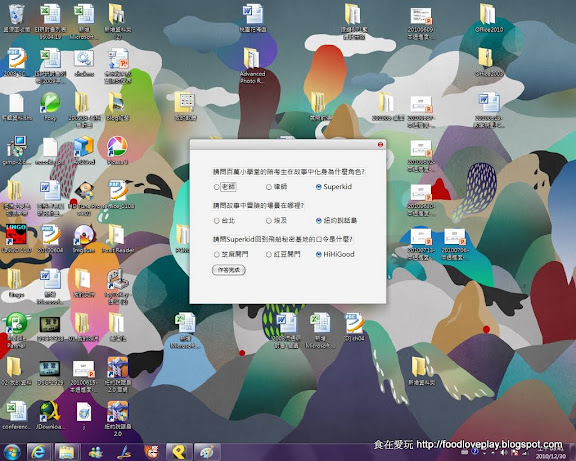Select the 老師 radio option
Viewport: 576px width, 461px height.
[x=225, y=187]
